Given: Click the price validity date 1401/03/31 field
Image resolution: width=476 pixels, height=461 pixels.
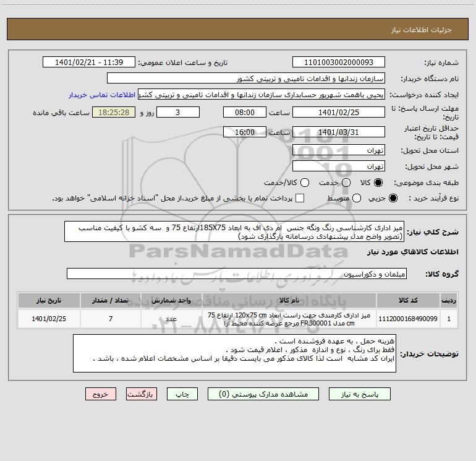Looking at the screenshot, I should (339, 132).
